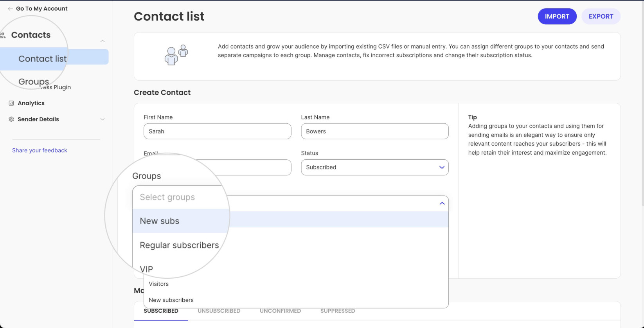Click the Sender Details gear icon
The height and width of the screenshot is (328, 644).
[x=11, y=119]
